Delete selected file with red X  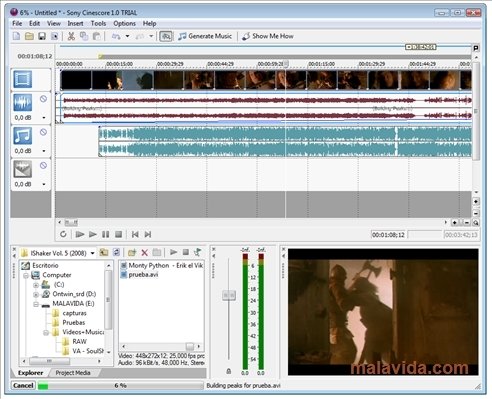144,252
